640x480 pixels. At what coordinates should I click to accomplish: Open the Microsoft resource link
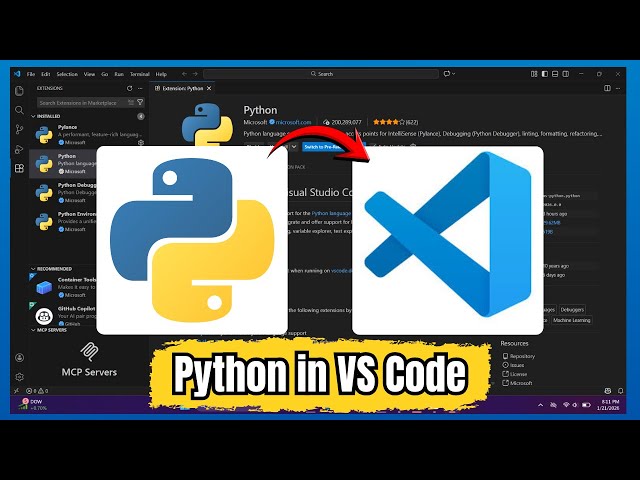518,383
